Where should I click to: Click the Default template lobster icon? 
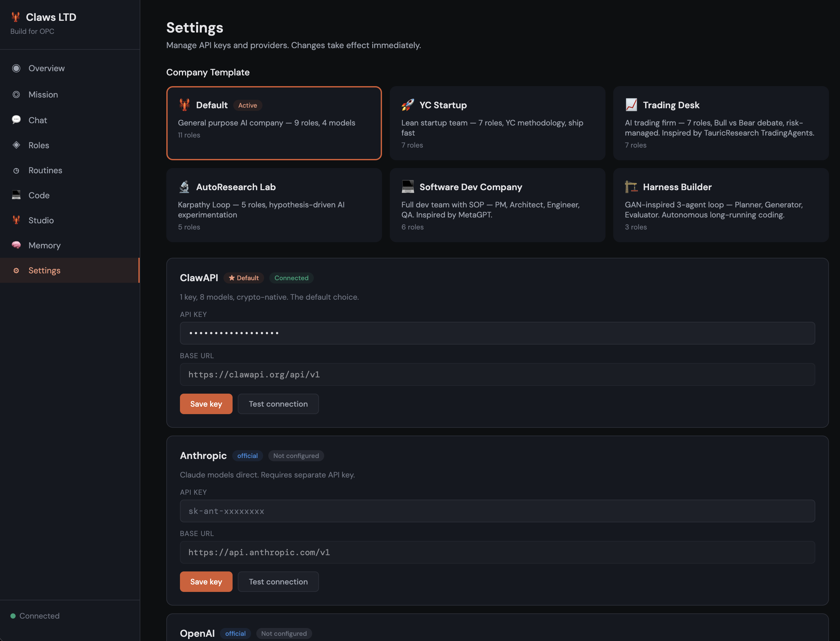[185, 105]
